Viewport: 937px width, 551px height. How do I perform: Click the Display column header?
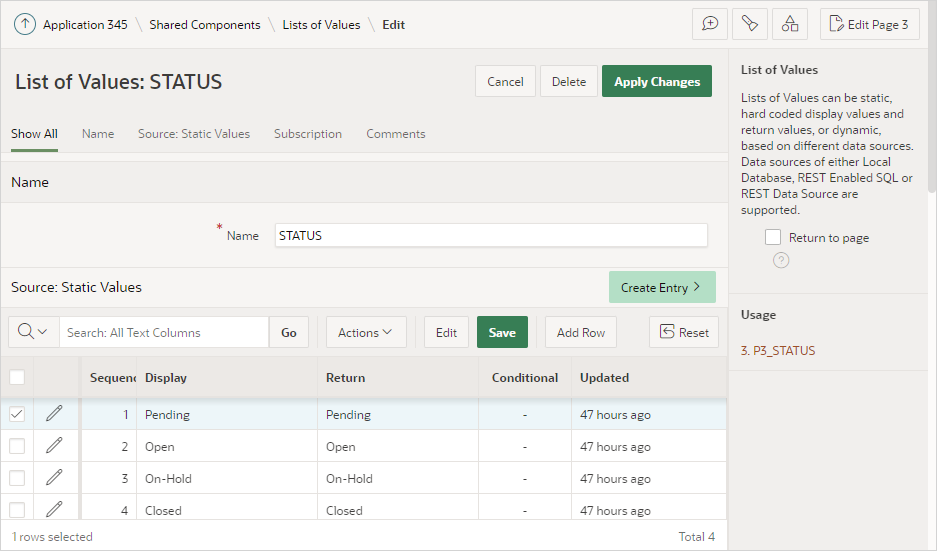[227, 378]
